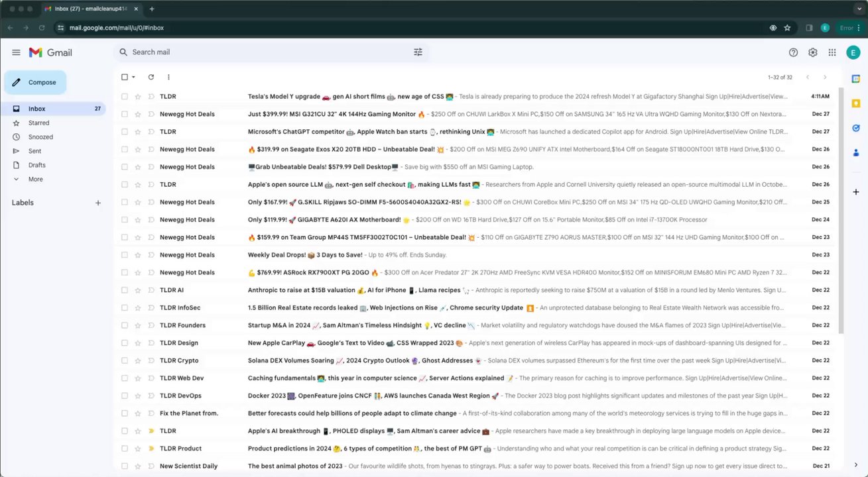Select the TLDR AI email checkbox

tap(124, 290)
